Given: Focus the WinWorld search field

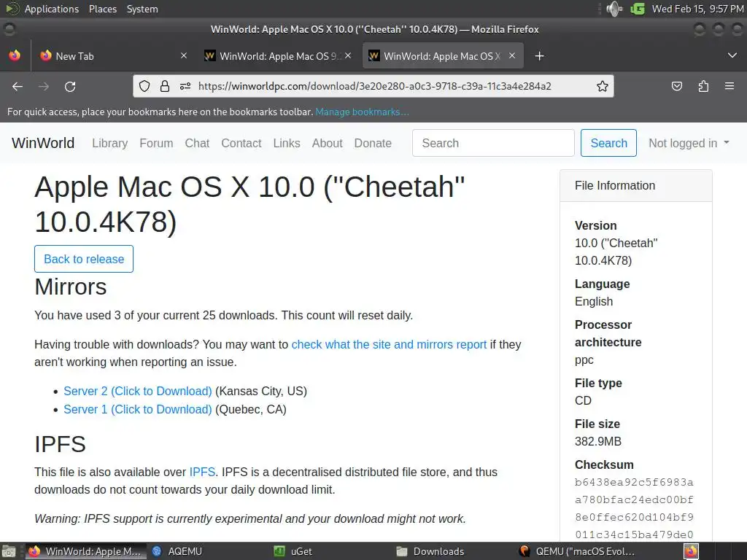Looking at the screenshot, I should point(493,143).
